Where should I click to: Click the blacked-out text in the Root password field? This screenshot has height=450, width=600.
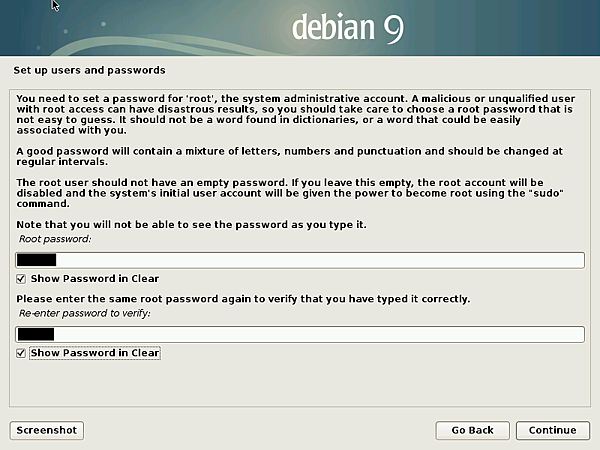[x=37, y=260]
